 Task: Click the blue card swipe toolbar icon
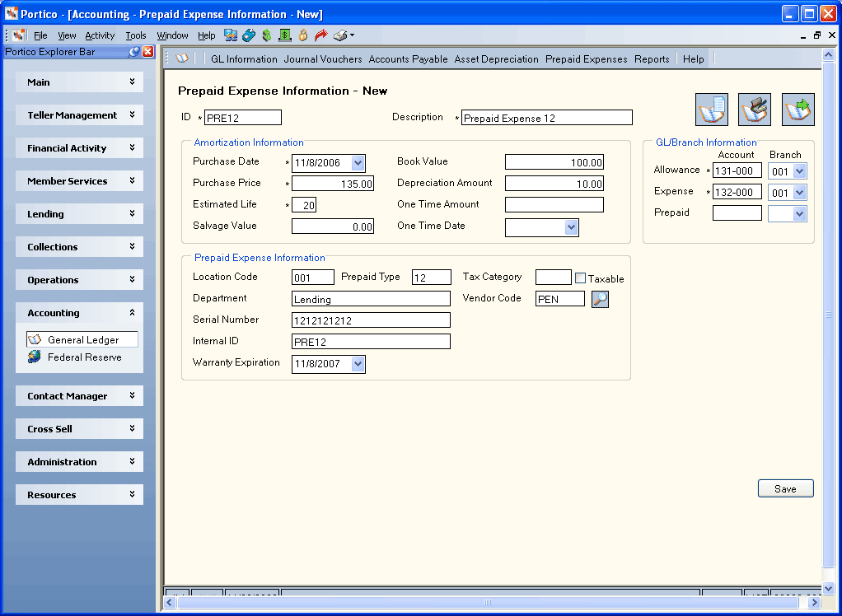pos(249,35)
